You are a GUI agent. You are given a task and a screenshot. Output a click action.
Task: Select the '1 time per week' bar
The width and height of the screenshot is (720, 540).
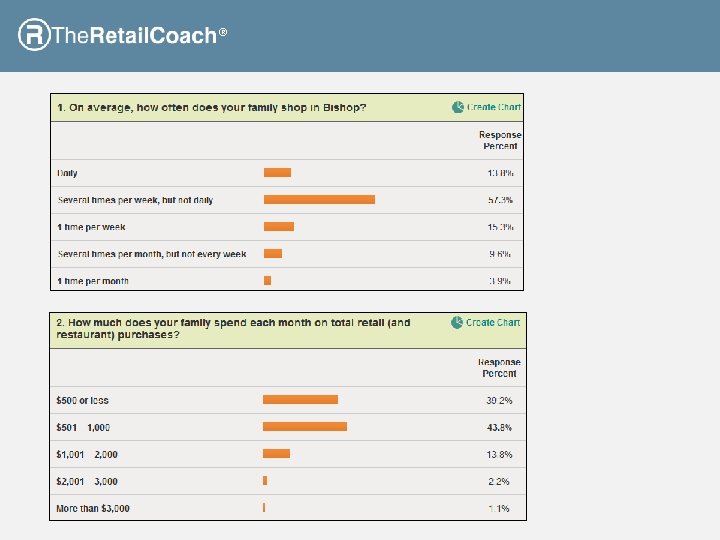click(279, 227)
